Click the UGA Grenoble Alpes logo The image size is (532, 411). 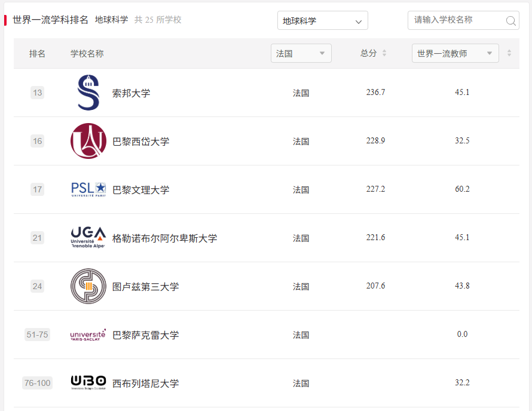pyautogui.click(x=88, y=237)
